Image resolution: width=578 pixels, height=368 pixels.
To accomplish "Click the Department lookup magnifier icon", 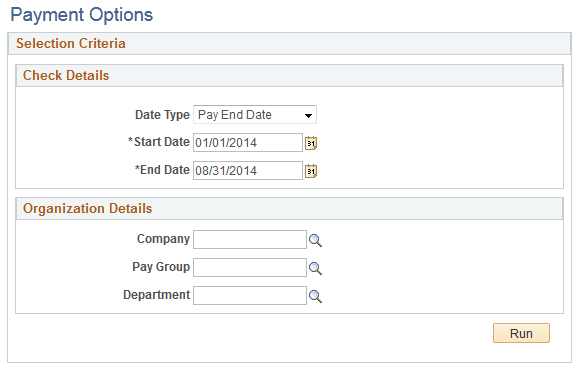I will coord(315,296).
